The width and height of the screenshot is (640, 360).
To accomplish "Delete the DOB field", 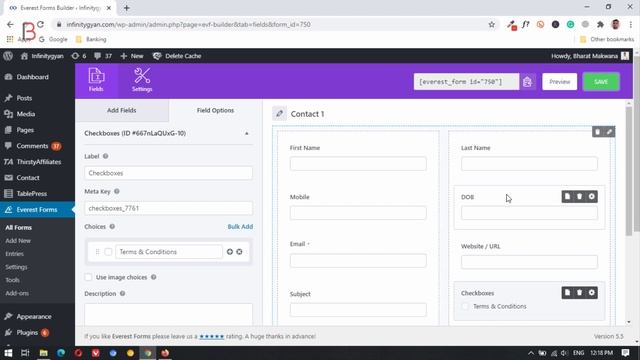I will 580,197.
